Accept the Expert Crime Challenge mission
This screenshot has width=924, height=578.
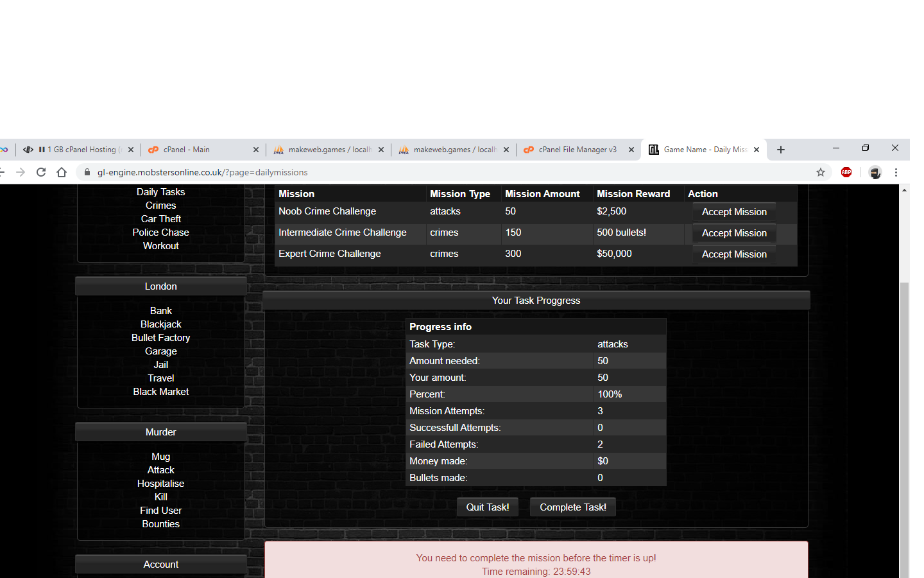click(734, 254)
